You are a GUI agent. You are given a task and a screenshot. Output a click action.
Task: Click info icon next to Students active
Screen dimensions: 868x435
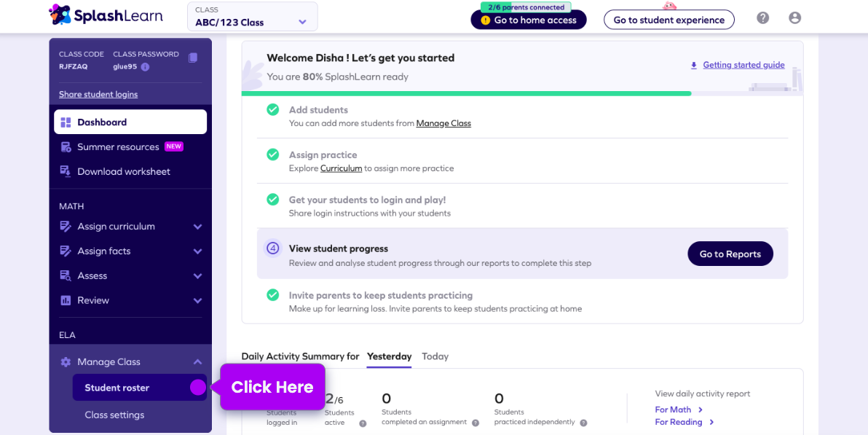363,423
